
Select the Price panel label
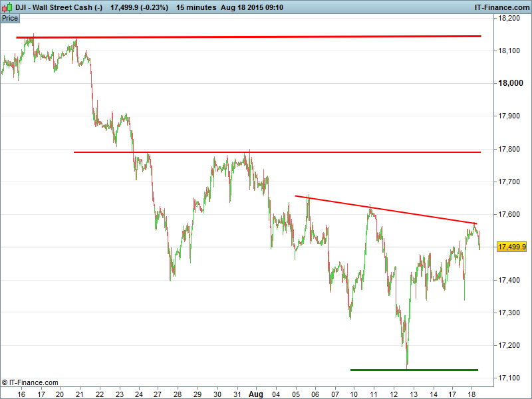pyautogui.click(x=10, y=18)
